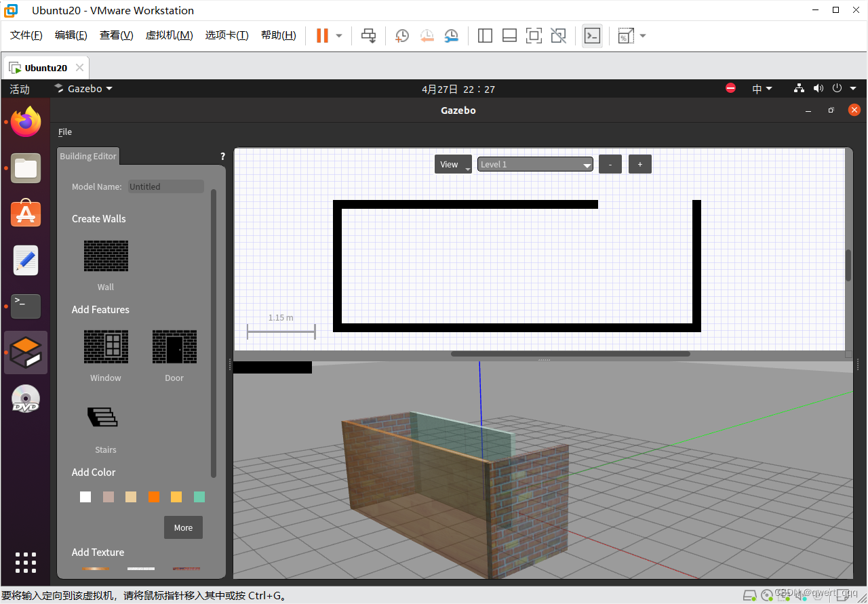Click the Model Name field showing Untitled

[166, 186]
